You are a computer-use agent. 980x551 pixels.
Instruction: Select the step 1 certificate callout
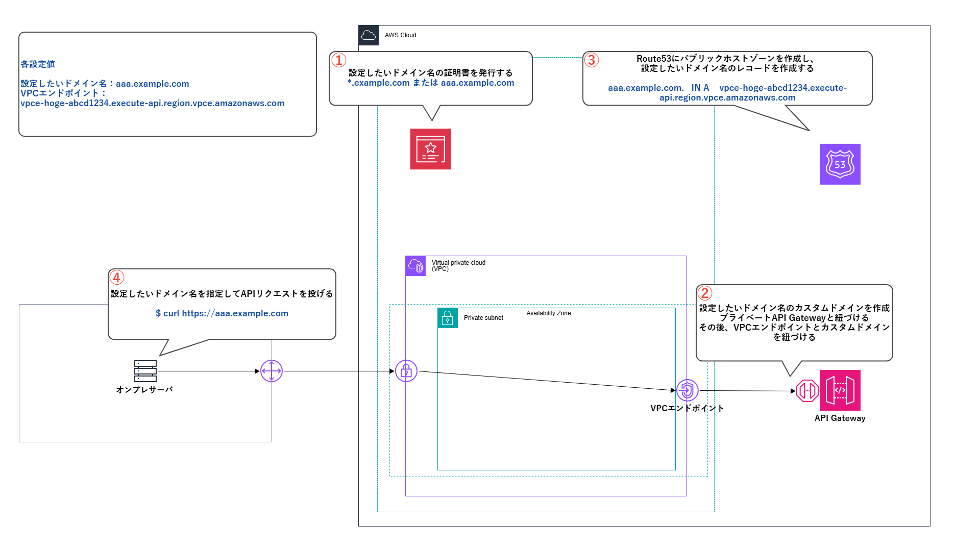pos(430,78)
